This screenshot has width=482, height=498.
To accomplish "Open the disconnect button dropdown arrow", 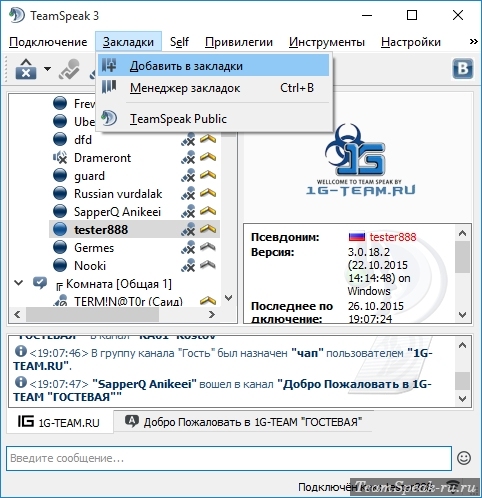I will point(47,69).
